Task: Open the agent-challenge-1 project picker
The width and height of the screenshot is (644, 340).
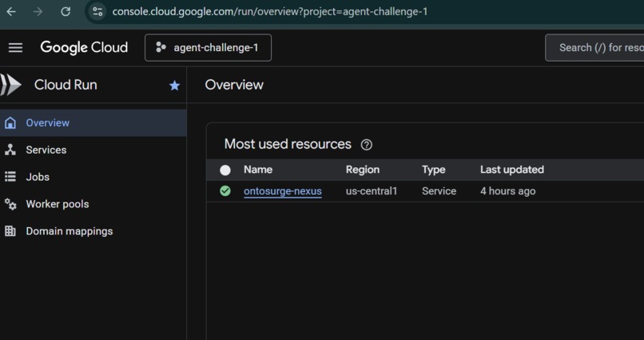Action: (208, 48)
